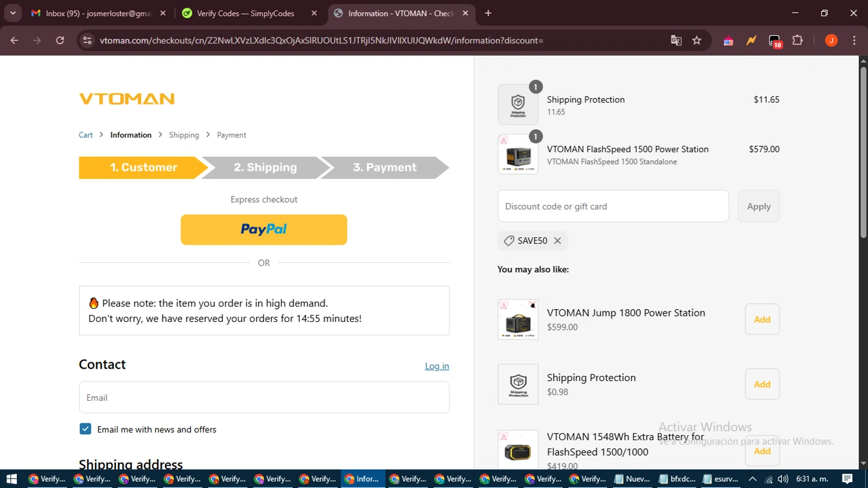This screenshot has height=488, width=868.
Task: Open the Nuev... Notepad taskbar item
Action: tap(632, 479)
